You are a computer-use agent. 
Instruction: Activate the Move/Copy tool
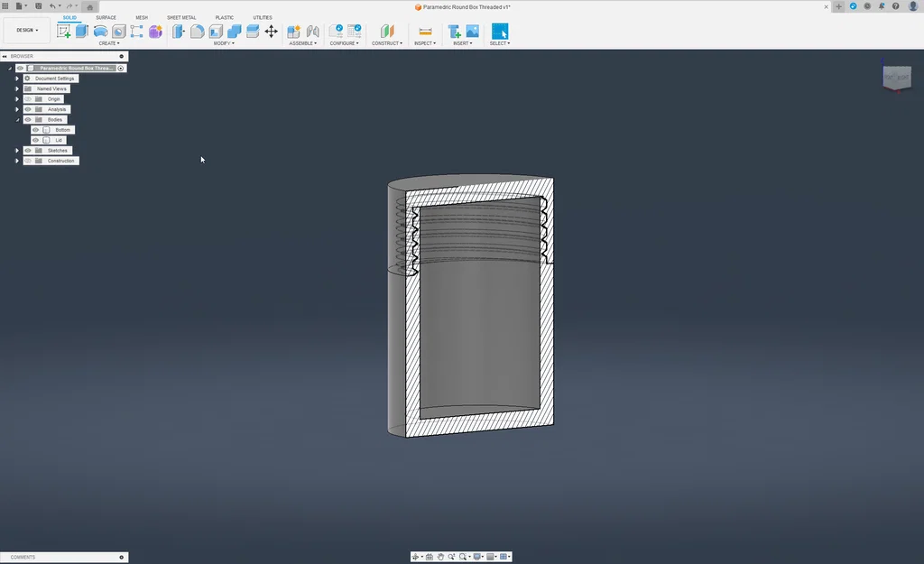click(271, 30)
